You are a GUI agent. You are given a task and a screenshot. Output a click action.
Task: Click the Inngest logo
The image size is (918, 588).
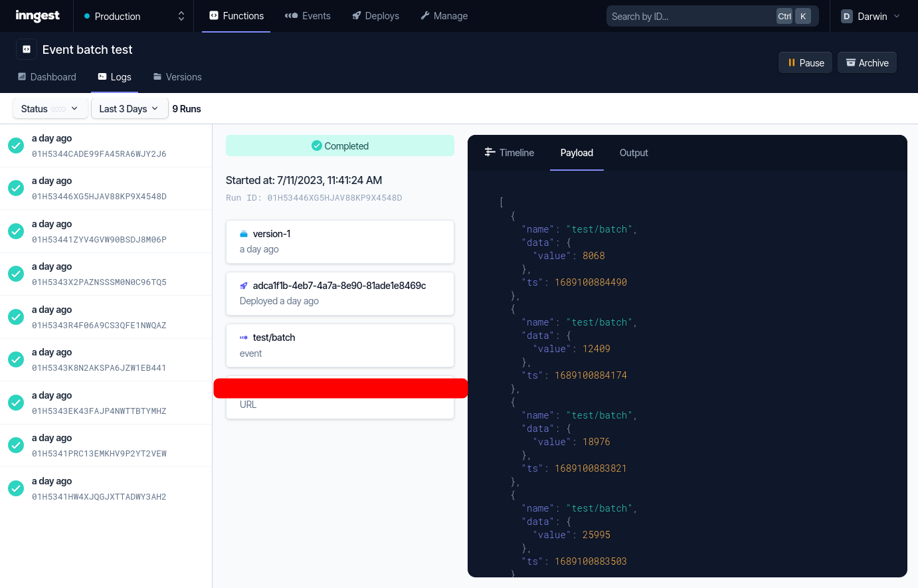point(36,15)
